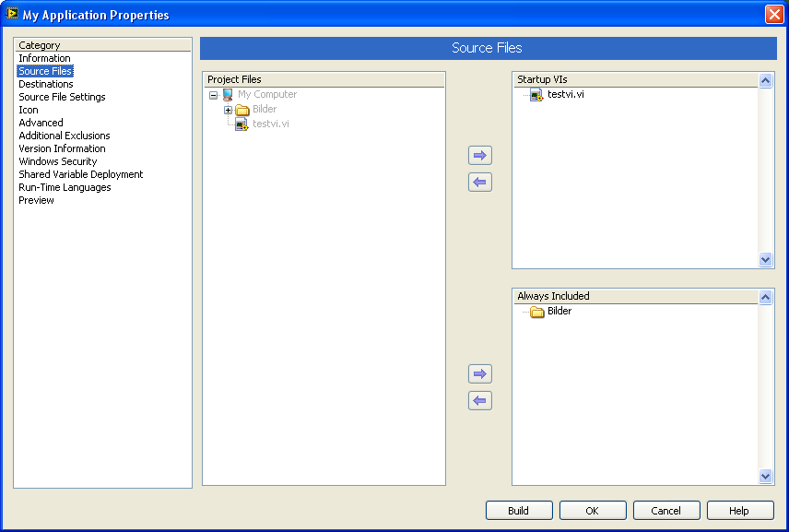Open the Information category

point(44,58)
